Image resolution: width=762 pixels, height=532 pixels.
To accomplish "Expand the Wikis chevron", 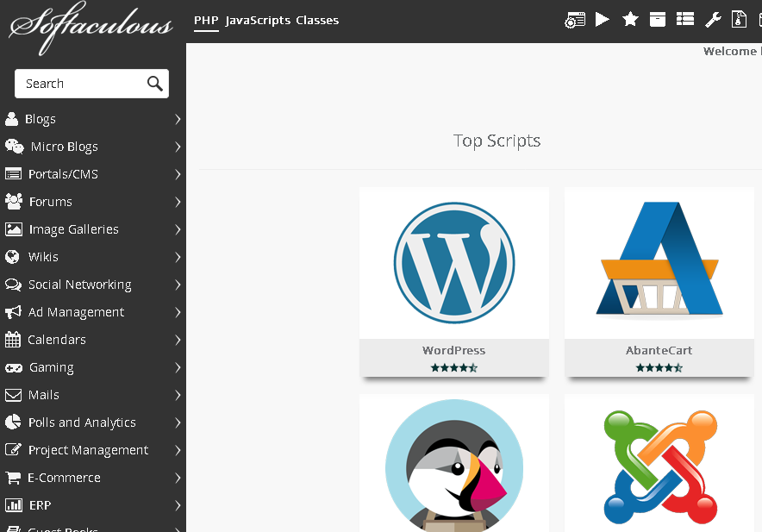I will pos(178,257).
